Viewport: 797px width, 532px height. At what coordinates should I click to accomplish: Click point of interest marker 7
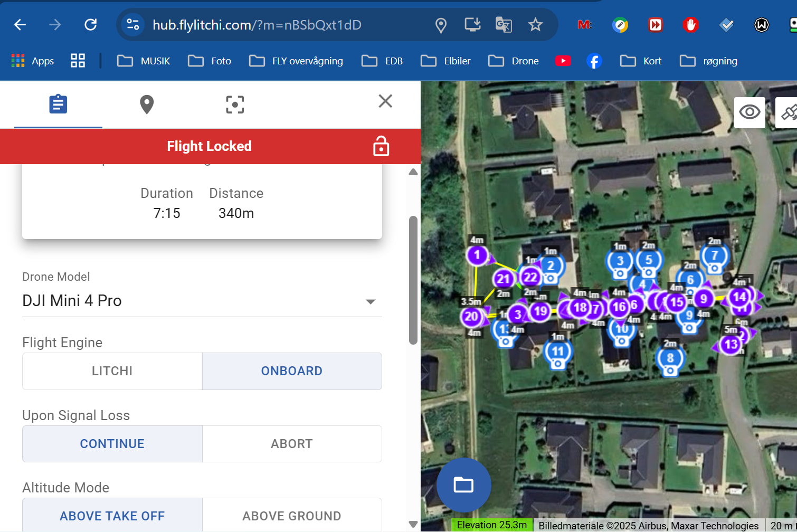(714, 256)
